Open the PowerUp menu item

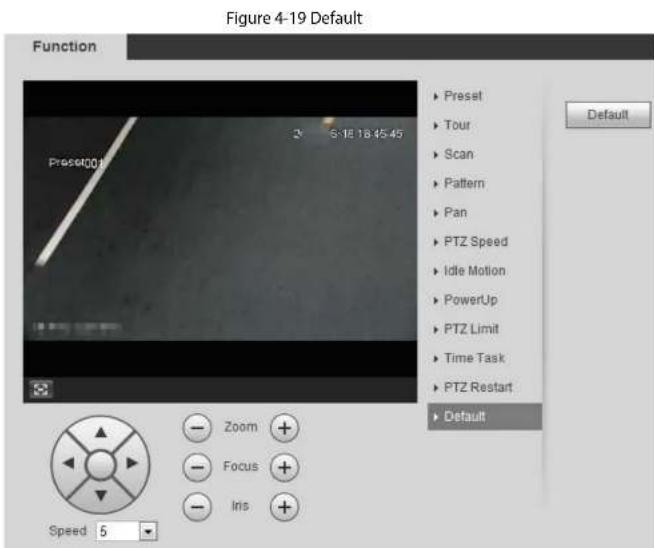(470, 300)
